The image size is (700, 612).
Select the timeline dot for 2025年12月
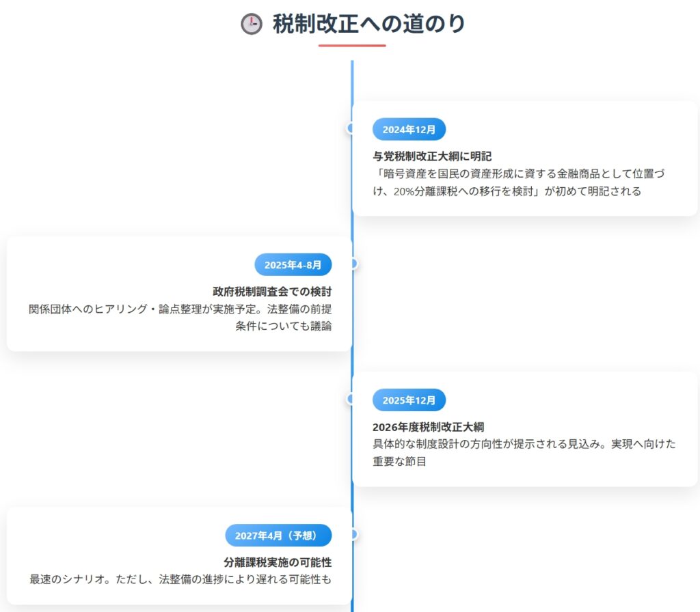coord(351,399)
